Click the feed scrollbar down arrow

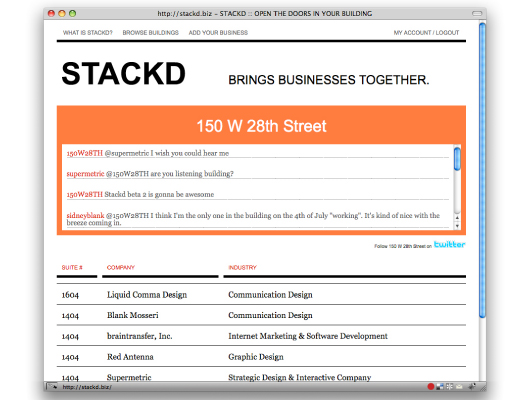pyautogui.click(x=457, y=226)
